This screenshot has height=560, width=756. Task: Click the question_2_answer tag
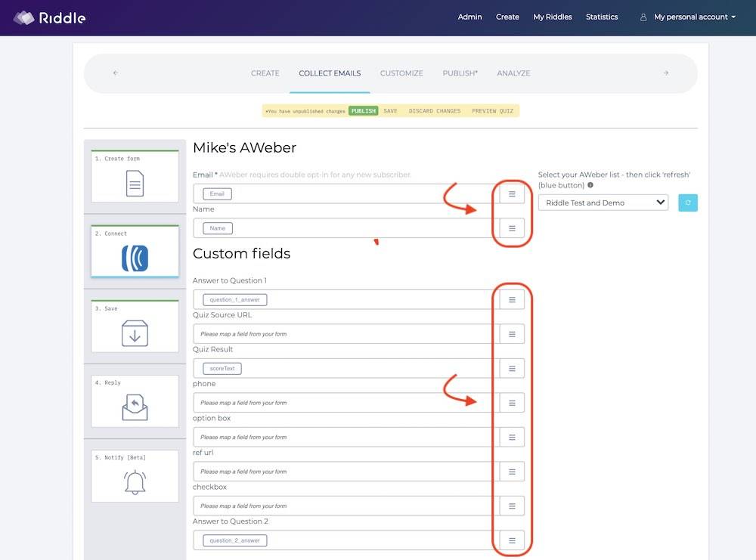point(235,540)
